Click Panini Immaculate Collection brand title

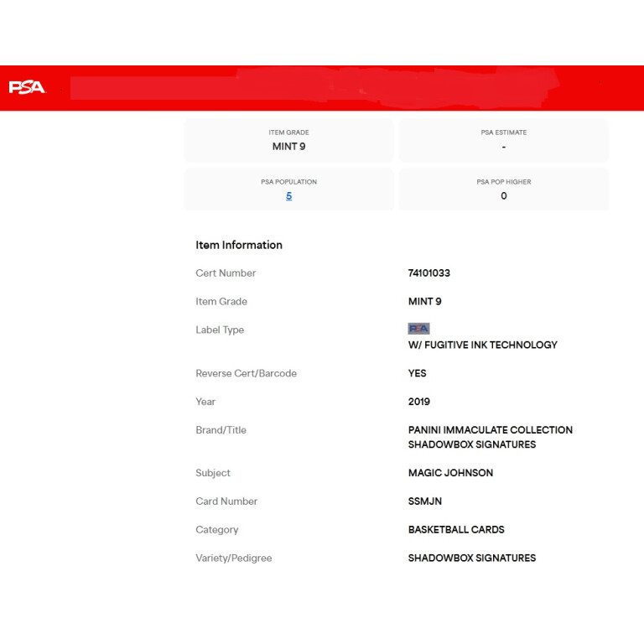[x=490, y=430]
